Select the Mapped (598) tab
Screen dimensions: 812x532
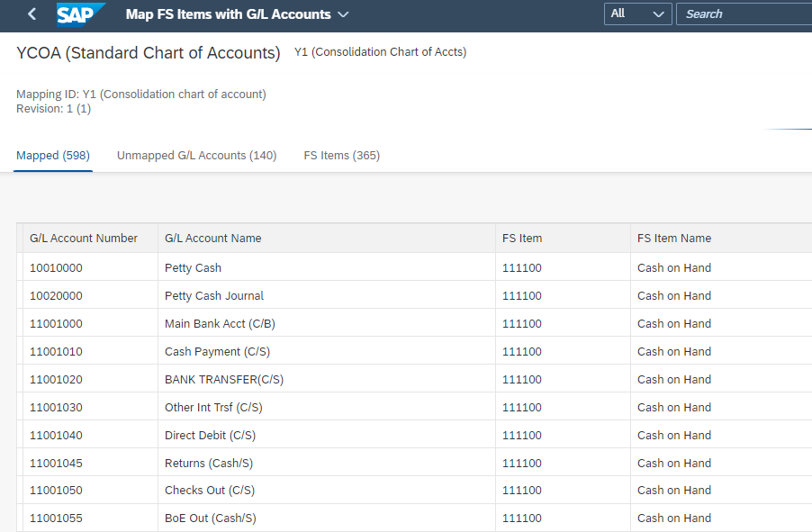point(52,155)
